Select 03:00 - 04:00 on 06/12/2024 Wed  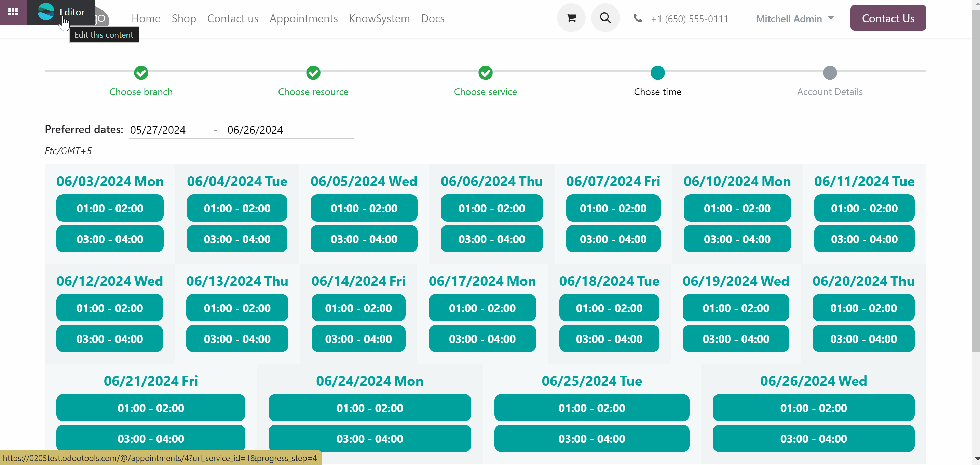110,339
